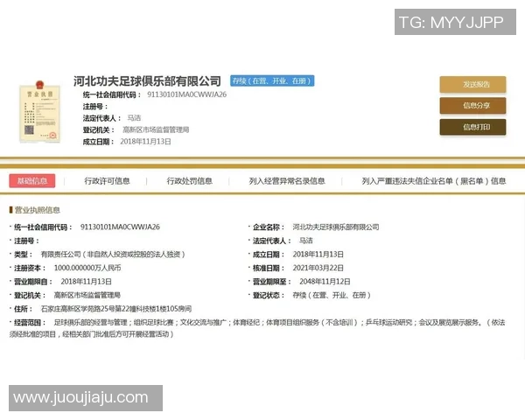Click the 营业执照信息 section heading
This screenshot has height=420, width=525.
(35, 210)
